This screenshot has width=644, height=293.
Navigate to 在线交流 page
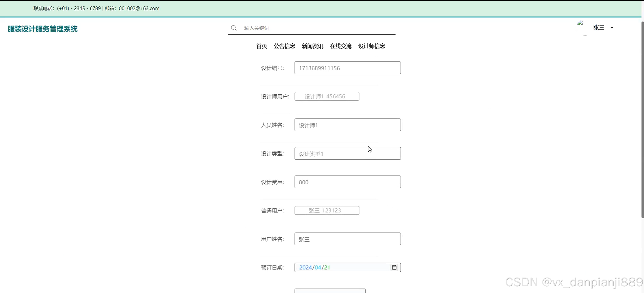[340, 46]
